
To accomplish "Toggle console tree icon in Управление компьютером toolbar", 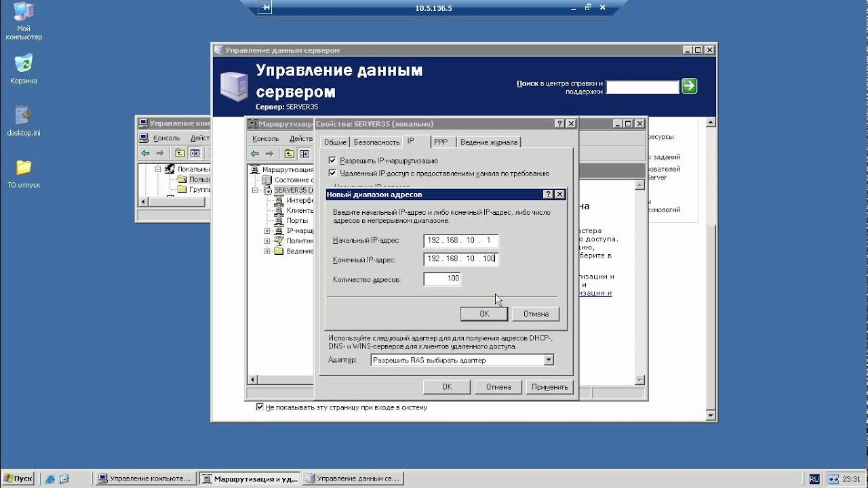I will tap(195, 153).
